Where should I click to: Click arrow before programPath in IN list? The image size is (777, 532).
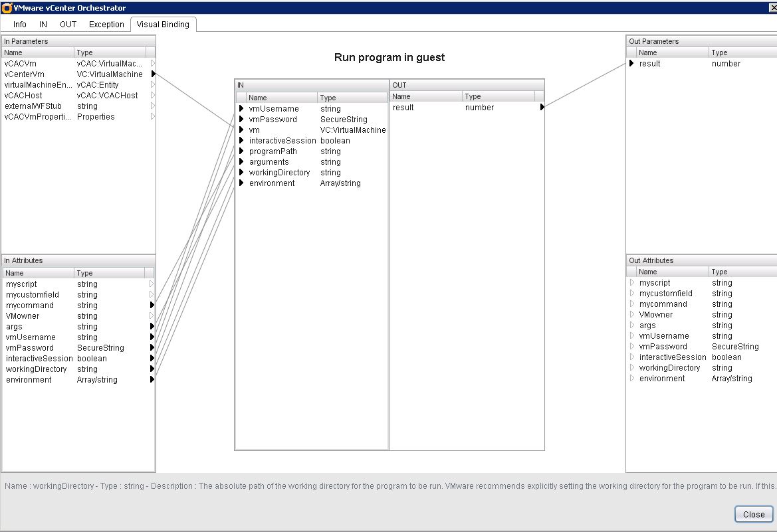pyautogui.click(x=242, y=151)
